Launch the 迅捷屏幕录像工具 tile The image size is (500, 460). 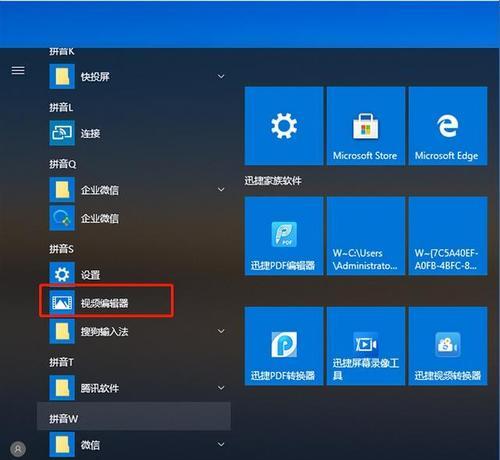click(x=366, y=346)
